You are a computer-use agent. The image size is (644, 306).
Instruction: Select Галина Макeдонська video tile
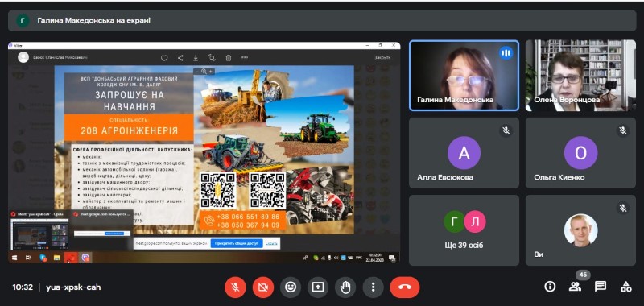[x=464, y=75]
